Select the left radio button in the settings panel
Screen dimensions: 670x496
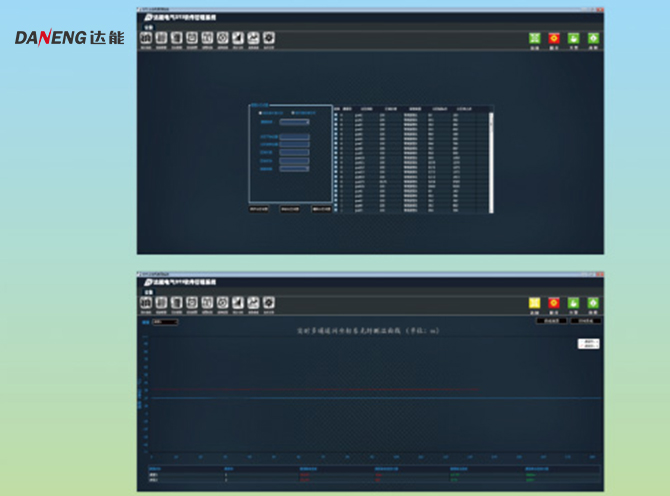coord(261,112)
